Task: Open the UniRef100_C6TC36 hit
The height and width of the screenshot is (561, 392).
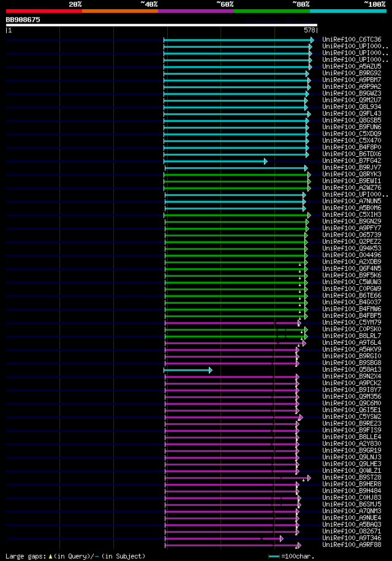Action: point(352,39)
